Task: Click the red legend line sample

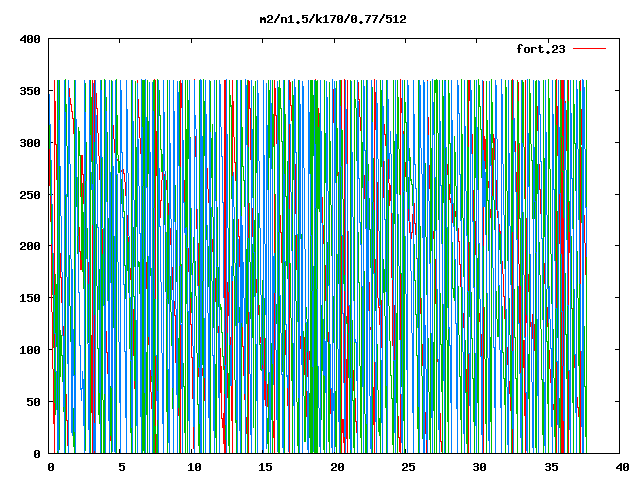Action: [589, 49]
